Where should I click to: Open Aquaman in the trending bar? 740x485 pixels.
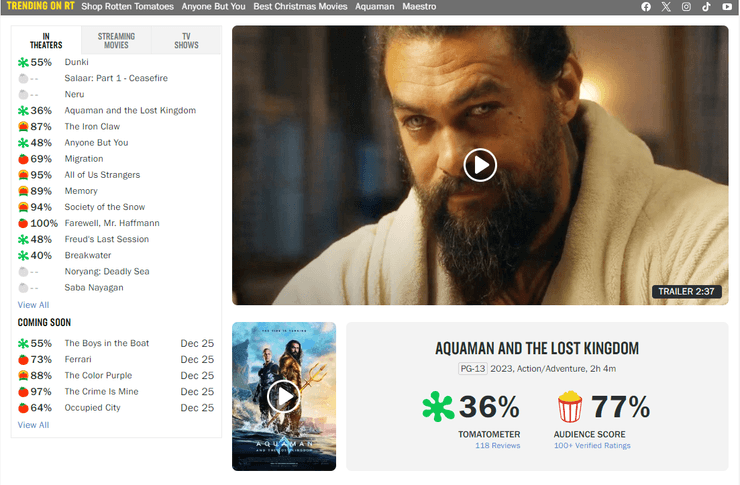[375, 7]
